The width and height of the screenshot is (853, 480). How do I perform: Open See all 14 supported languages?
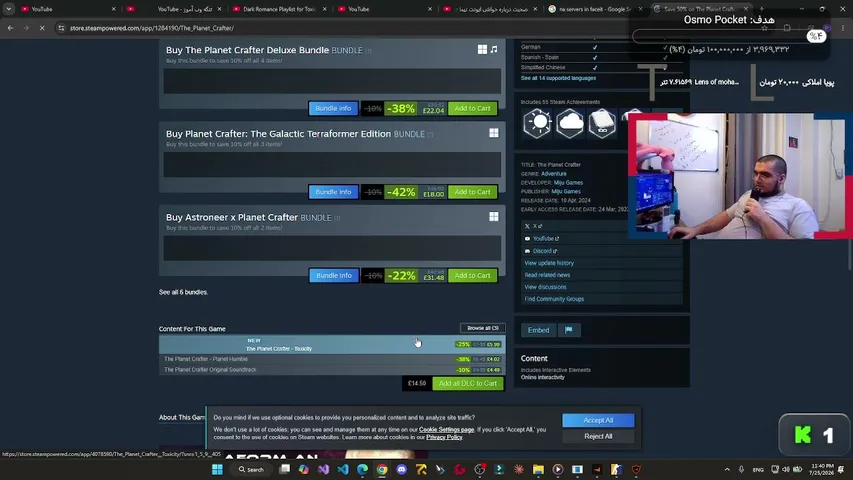pyautogui.click(x=558, y=78)
